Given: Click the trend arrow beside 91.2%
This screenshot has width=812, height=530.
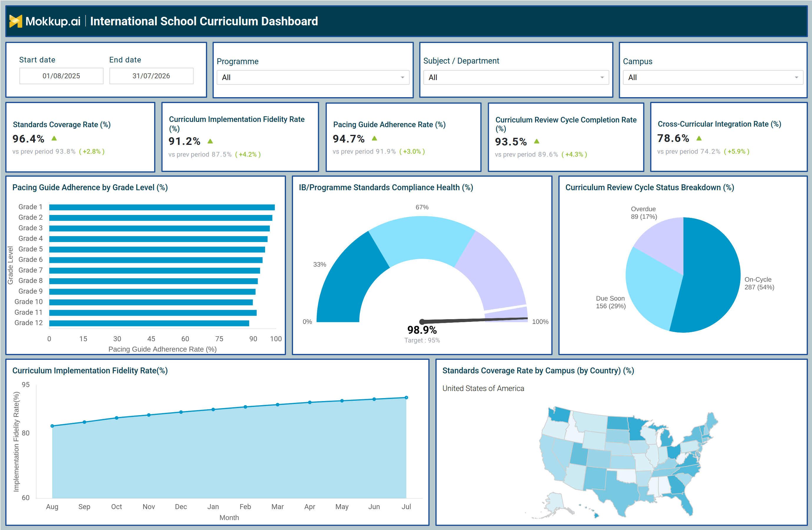Looking at the screenshot, I should coord(210,141).
